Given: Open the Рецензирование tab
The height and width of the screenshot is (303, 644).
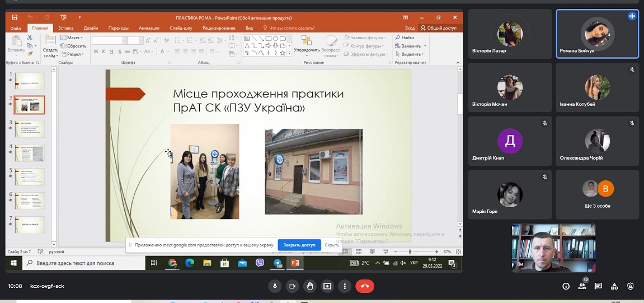Looking at the screenshot, I should point(219,29).
